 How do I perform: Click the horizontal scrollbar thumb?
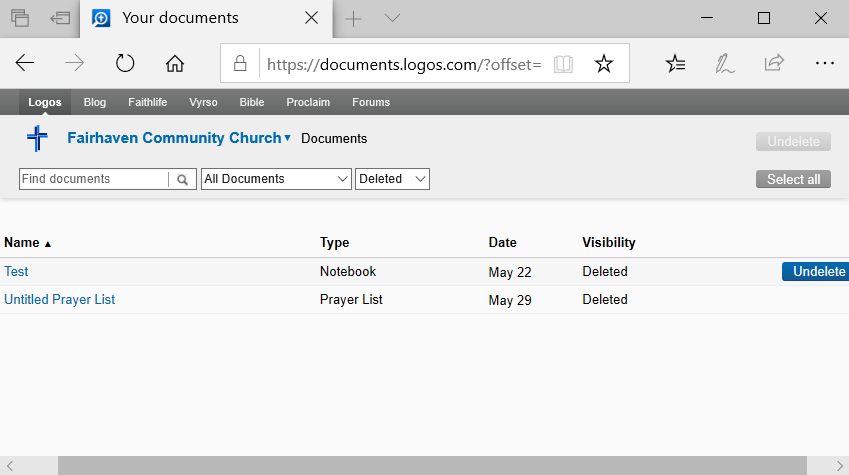[432, 465]
